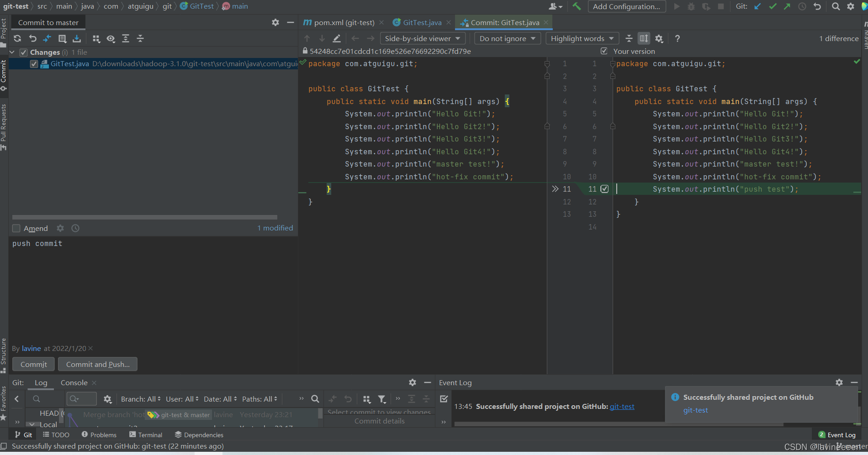Open the IDE settings gear at top right
The image size is (868, 455).
pyautogui.click(x=851, y=6)
